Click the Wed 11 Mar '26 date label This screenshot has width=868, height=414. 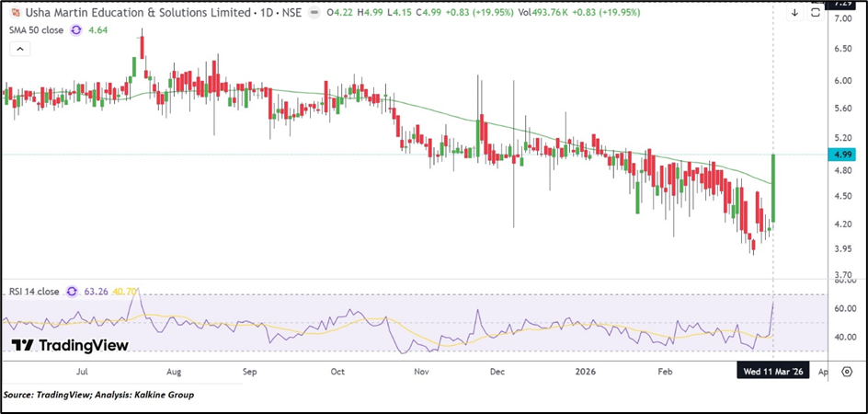pos(772,373)
